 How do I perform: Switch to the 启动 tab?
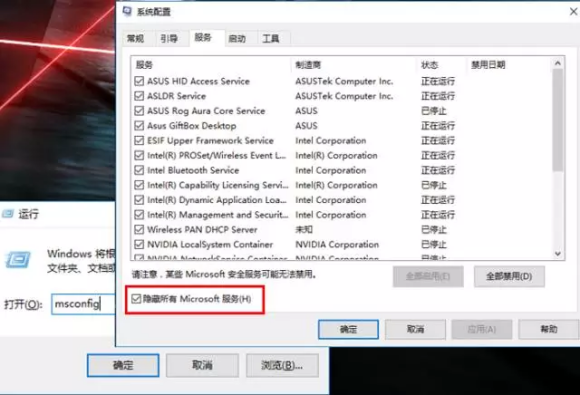pyautogui.click(x=237, y=38)
